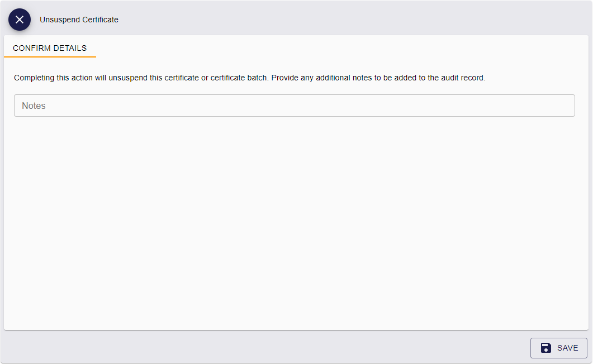
Task: Click the floppy disk save icon
Action: pyautogui.click(x=545, y=348)
